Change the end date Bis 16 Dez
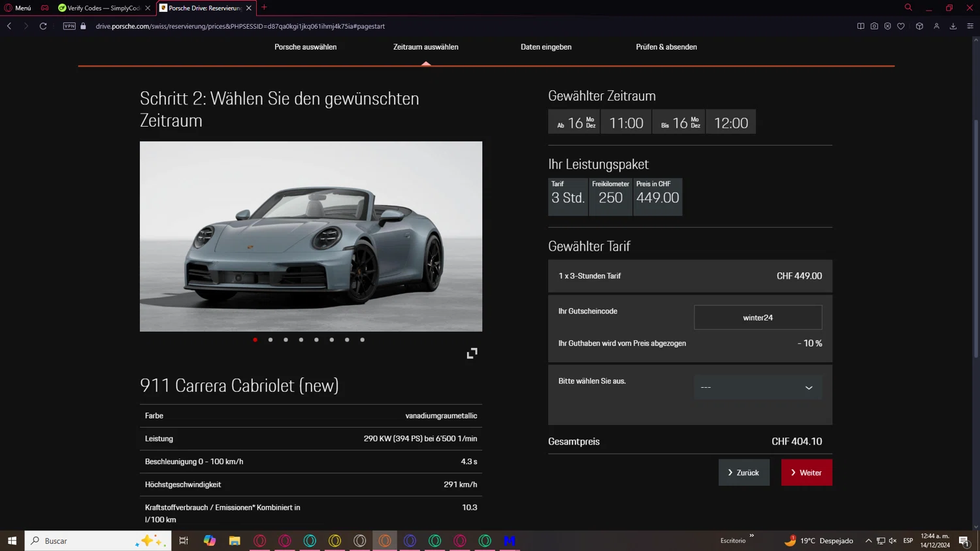 [678, 122]
